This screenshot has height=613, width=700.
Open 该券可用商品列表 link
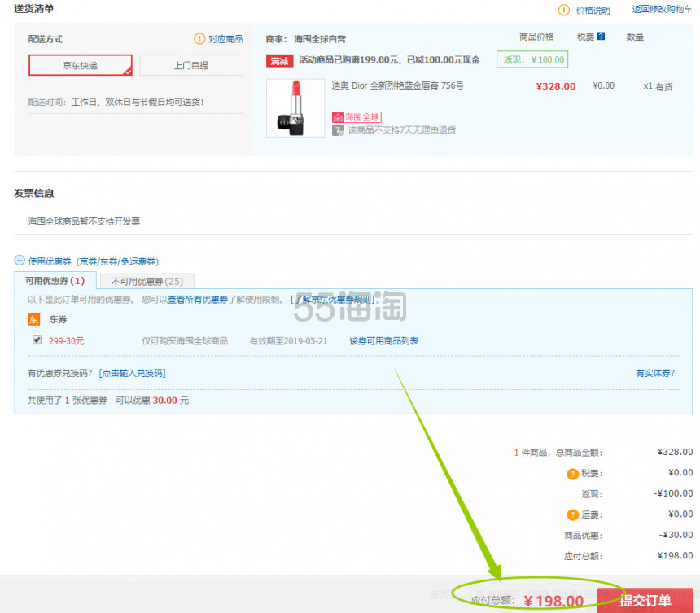(384, 341)
